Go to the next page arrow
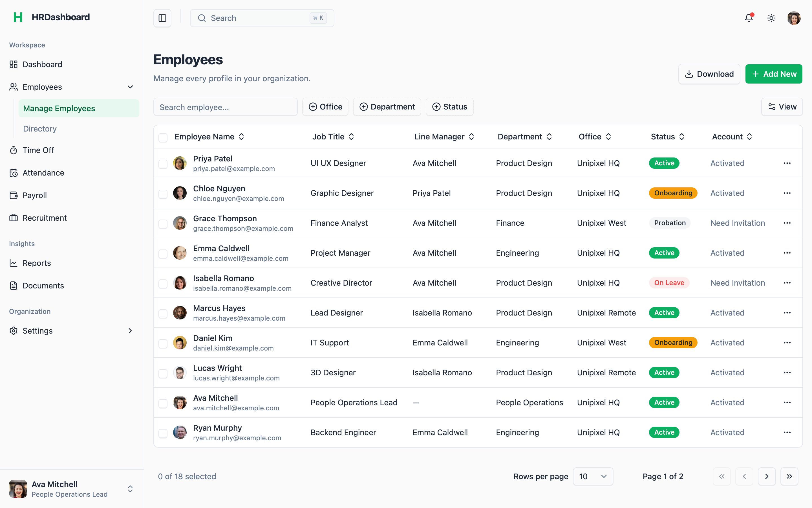Viewport: 812px width, 508px height. click(767, 476)
